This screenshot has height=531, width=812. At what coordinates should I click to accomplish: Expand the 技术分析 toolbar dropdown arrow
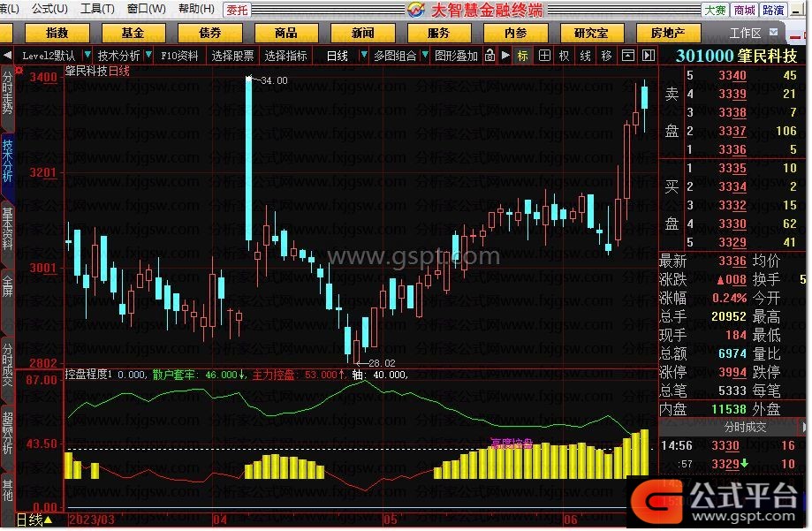[149, 55]
